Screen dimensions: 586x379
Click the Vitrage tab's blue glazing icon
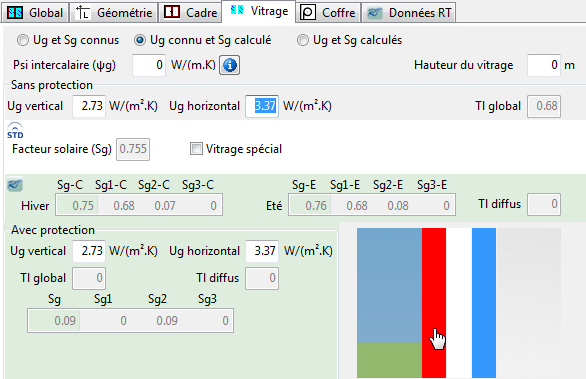pos(237,10)
